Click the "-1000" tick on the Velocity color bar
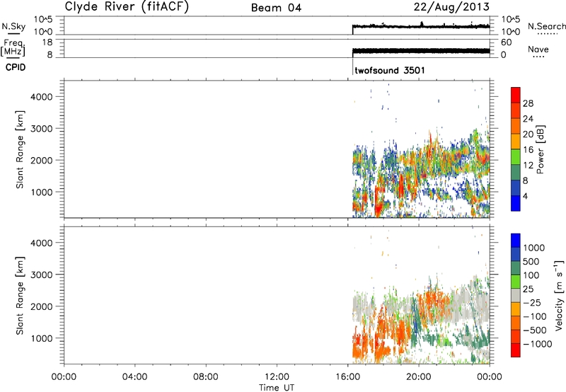The image size is (566, 392). pyautogui.click(x=537, y=344)
